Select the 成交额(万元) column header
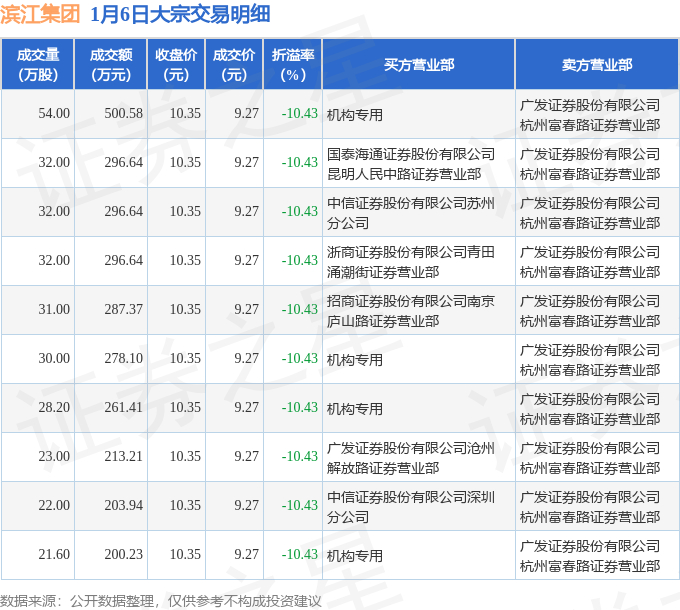This screenshot has width=680, height=610. click(x=111, y=64)
